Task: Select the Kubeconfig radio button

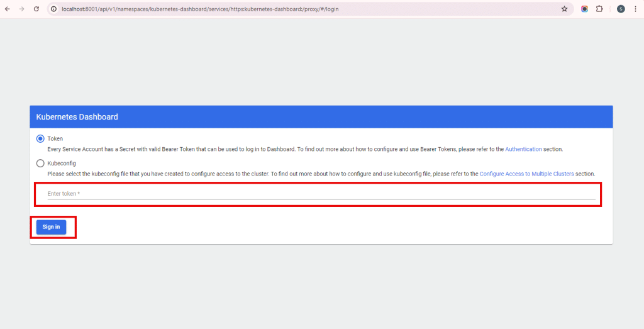Action: point(40,164)
